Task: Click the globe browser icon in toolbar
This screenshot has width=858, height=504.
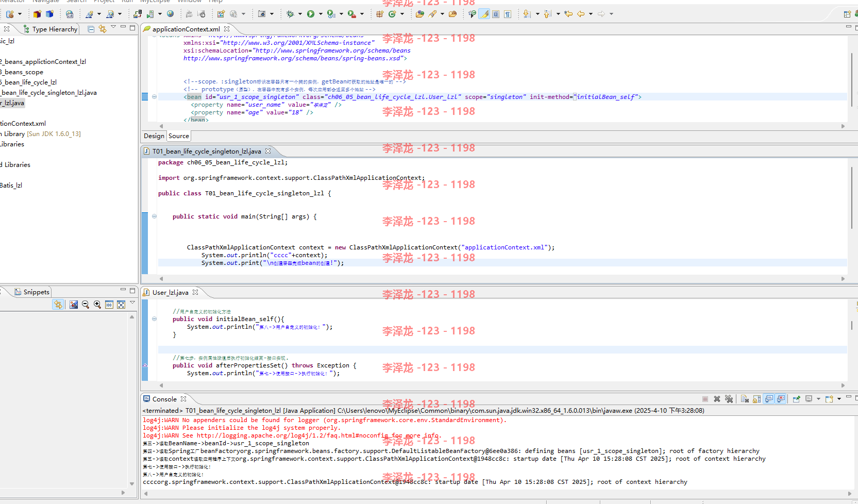Action: click(171, 14)
